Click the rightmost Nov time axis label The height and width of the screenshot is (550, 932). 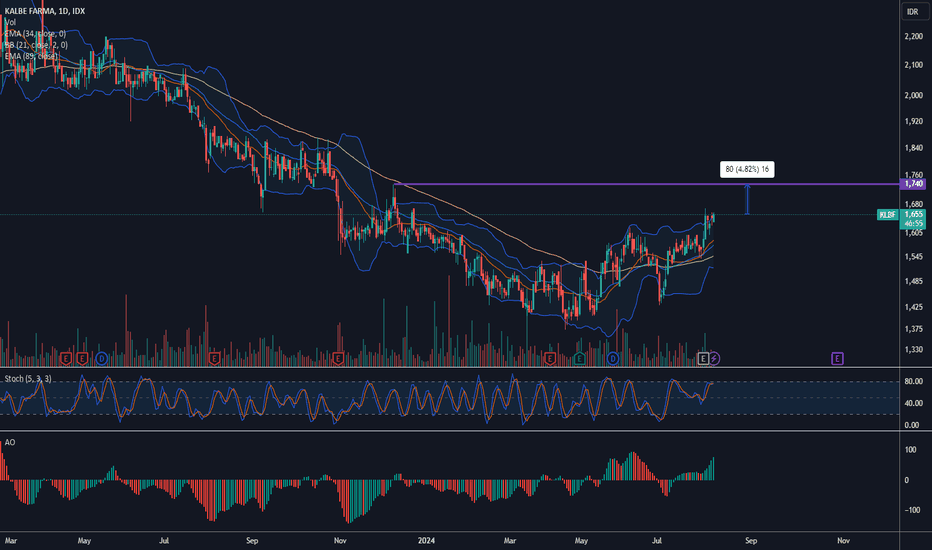click(x=843, y=540)
